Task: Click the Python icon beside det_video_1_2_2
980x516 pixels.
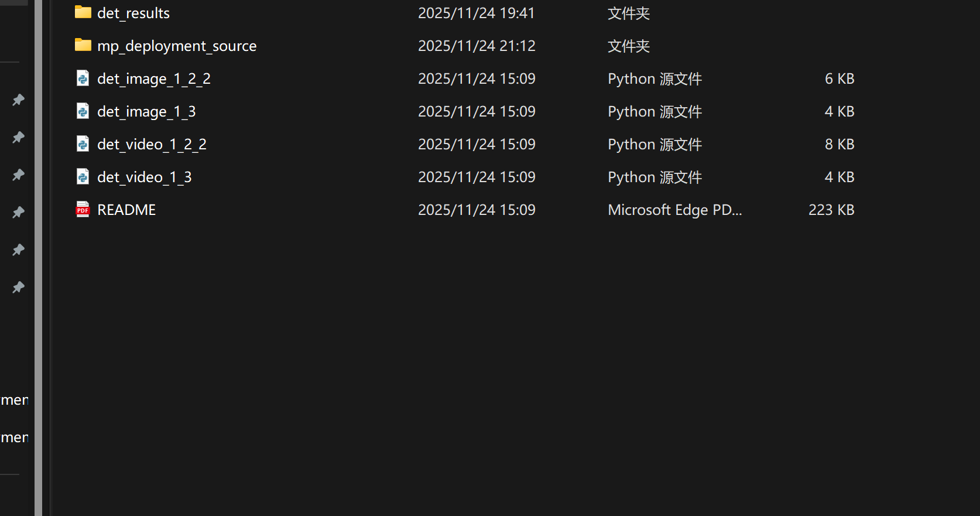Action: click(83, 144)
